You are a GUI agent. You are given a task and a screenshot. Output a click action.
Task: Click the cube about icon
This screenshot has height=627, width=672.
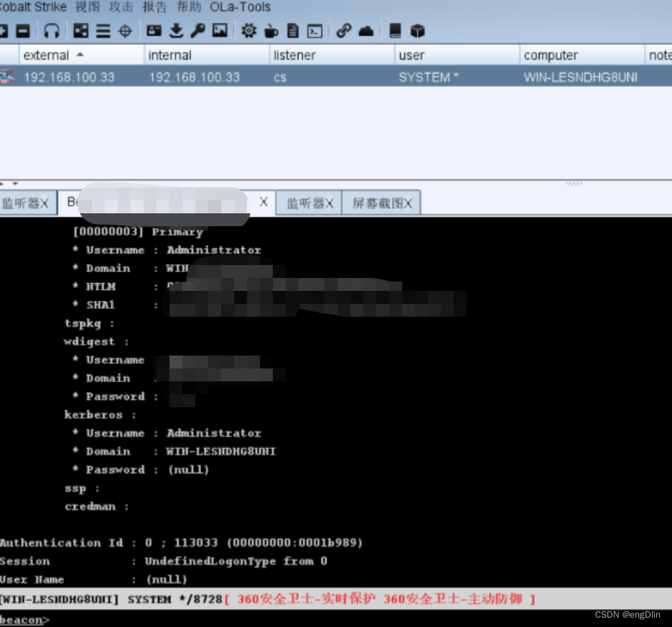tap(417, 31)
